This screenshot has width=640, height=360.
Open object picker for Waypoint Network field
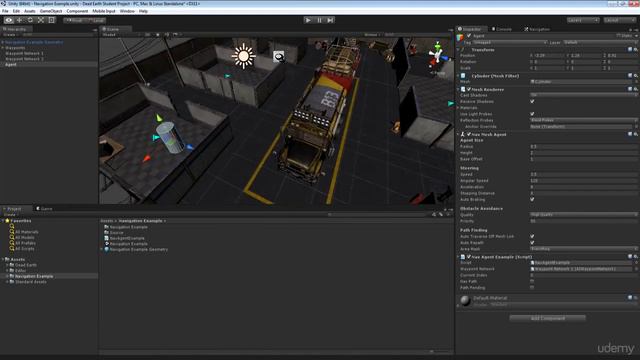pyautogui.click(x=636, y=269)
